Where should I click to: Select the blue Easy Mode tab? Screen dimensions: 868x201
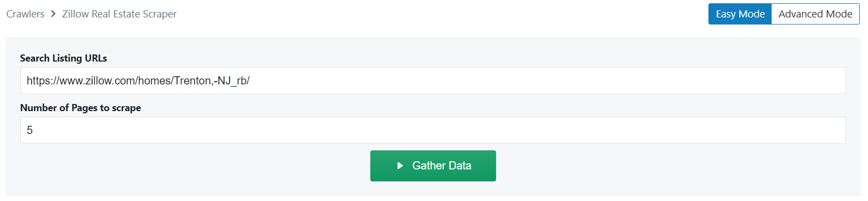point(740,14)
